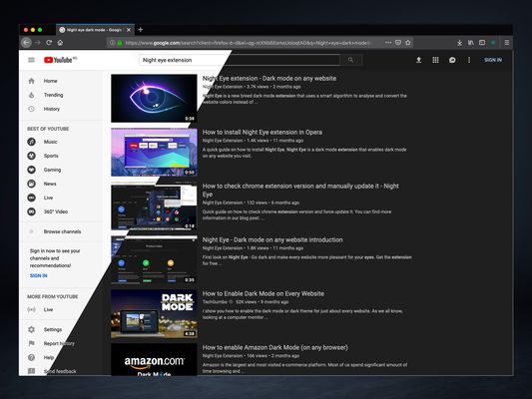Open History in the sidebar
This screenshot has width=532, height=399.
click(x=52, y=109)
